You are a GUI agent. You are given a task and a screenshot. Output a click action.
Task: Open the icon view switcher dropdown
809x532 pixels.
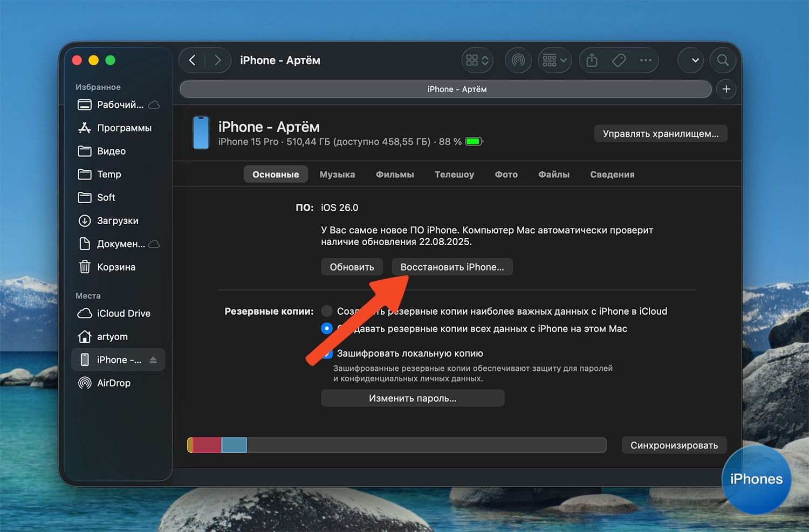477,60
